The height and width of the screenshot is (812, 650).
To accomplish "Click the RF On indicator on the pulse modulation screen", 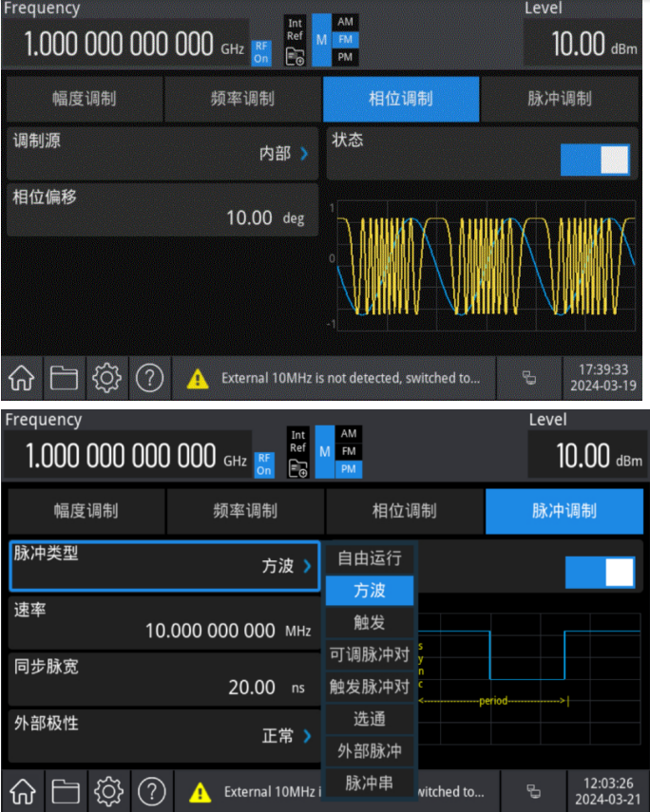I will [x=263, y=464].
